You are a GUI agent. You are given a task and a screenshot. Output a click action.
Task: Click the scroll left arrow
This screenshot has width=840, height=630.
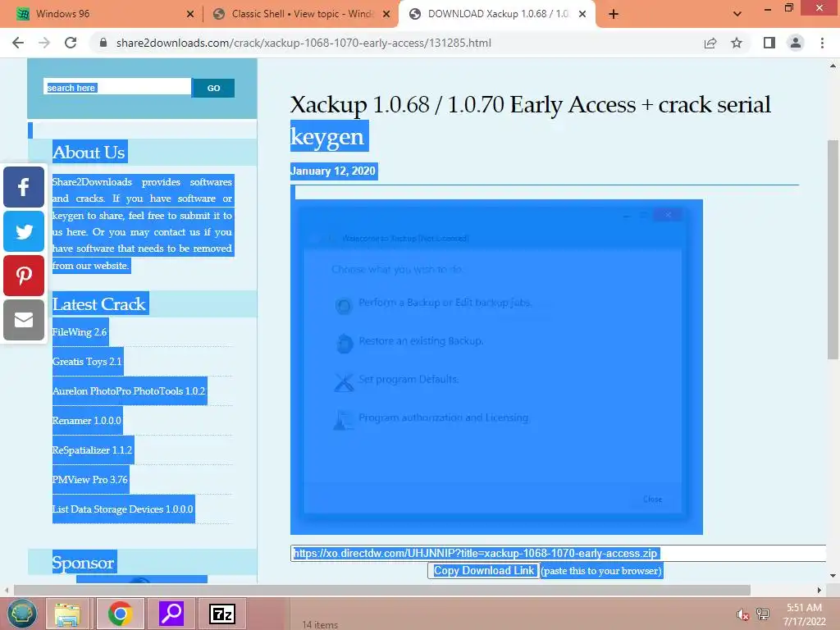[7, 590]
